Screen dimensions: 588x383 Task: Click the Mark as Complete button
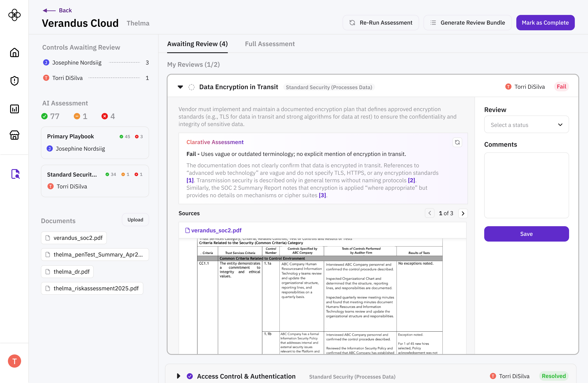point(545,23)
